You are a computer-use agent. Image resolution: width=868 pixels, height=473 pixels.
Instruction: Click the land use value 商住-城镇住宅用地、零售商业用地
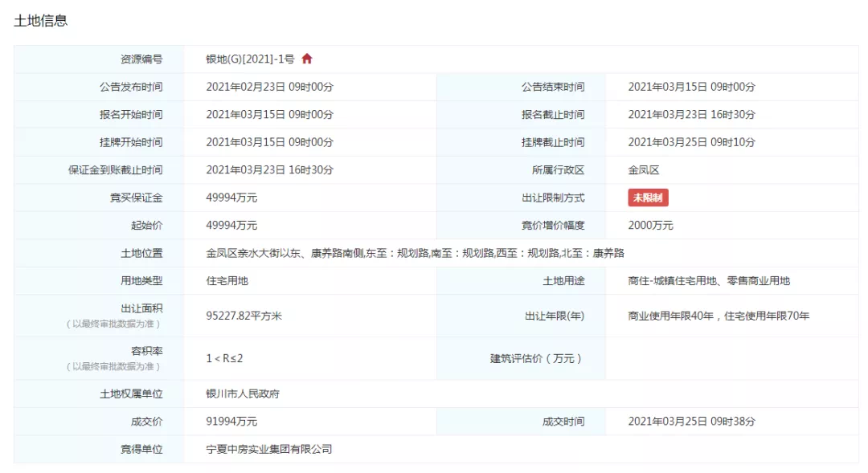click(709, 281)
